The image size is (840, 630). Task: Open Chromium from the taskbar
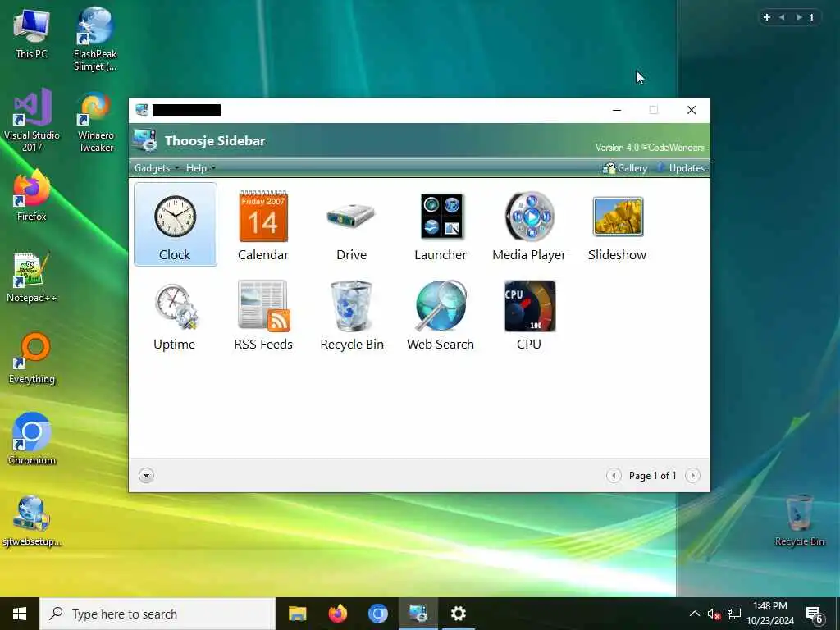[x=377, y=614]
